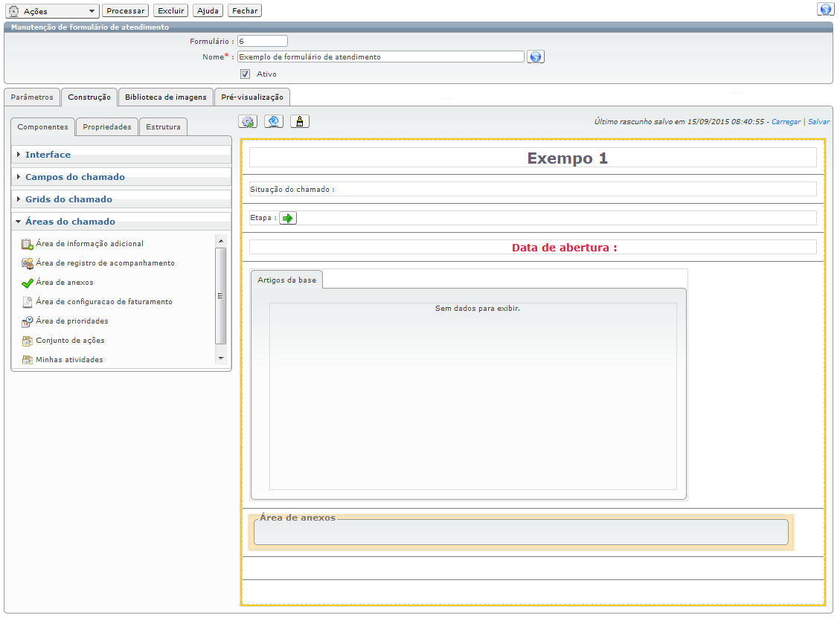Select the Exempo 1 title in the canvas
Viewport: 840px width, 618px height.
pyautogui.click(x=568, y=158)
